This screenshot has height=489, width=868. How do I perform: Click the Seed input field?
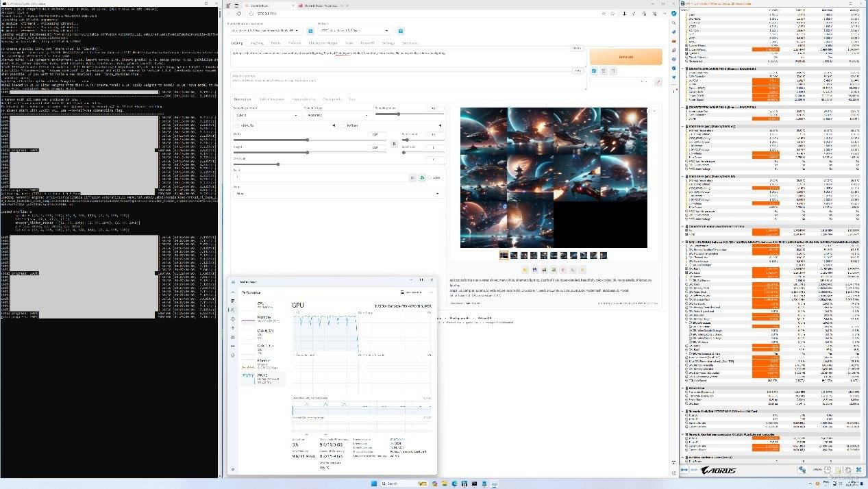pos(321,177)
